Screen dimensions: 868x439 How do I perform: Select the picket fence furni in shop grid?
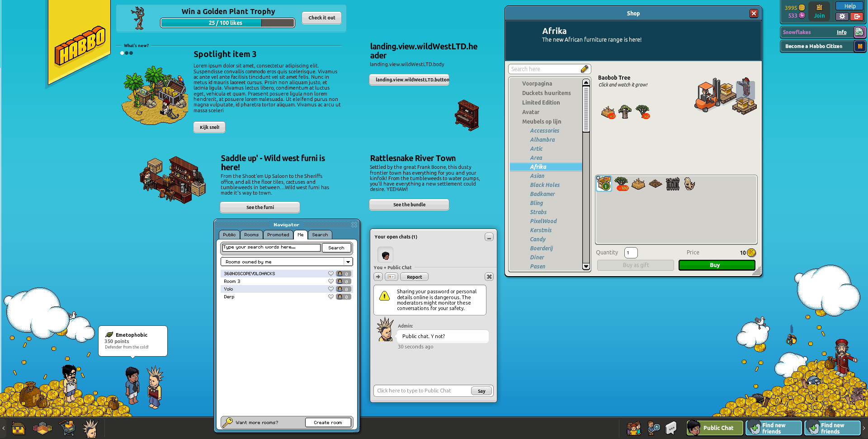pos(673,184)
